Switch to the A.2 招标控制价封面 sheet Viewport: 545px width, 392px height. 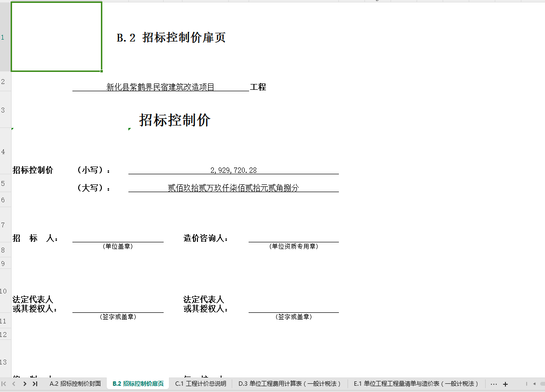tap(75, 384)
